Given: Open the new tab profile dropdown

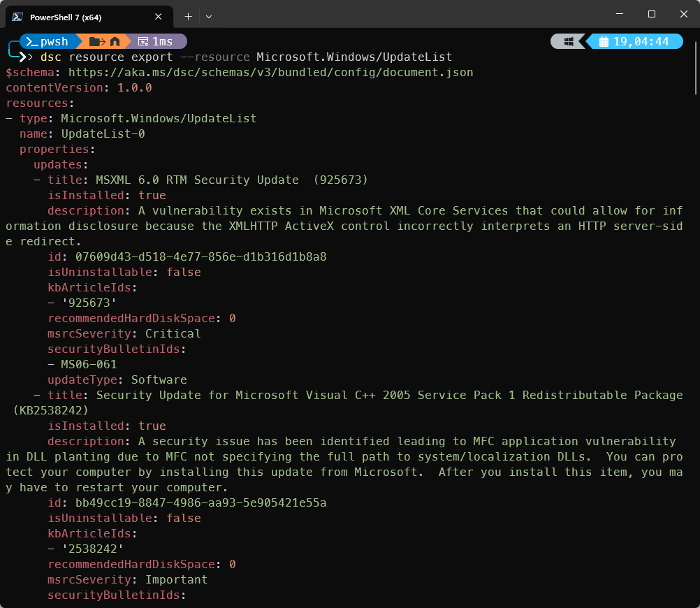Looking at the screenshot, I should tap(208, 17).
